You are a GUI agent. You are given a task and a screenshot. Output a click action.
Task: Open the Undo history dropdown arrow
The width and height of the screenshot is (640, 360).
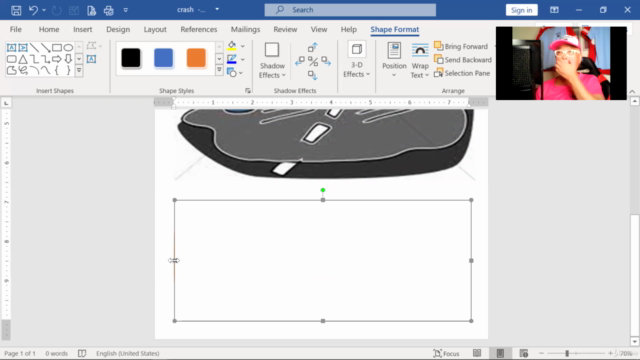point(44,10)
